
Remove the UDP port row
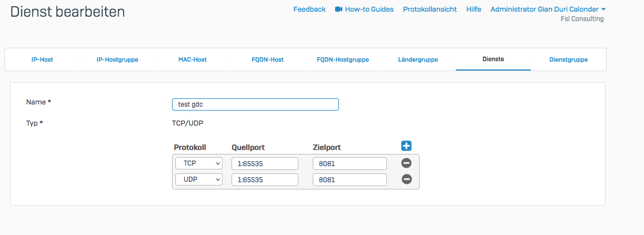[406, 179]
